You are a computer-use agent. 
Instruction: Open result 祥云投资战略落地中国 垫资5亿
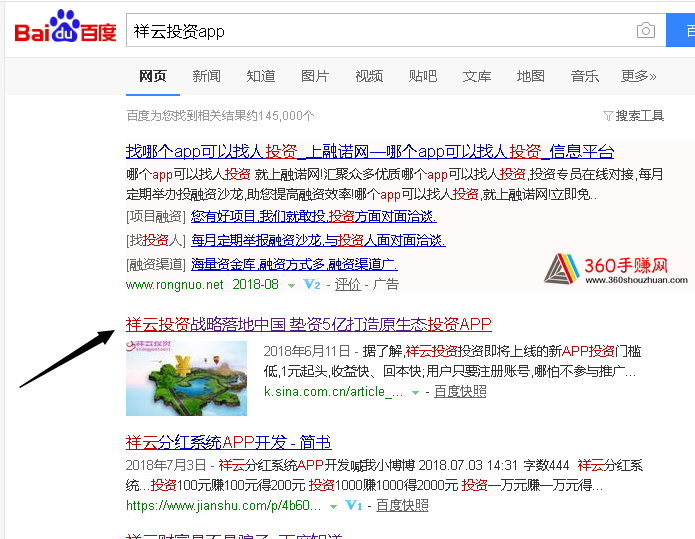[x=308, y=324]
